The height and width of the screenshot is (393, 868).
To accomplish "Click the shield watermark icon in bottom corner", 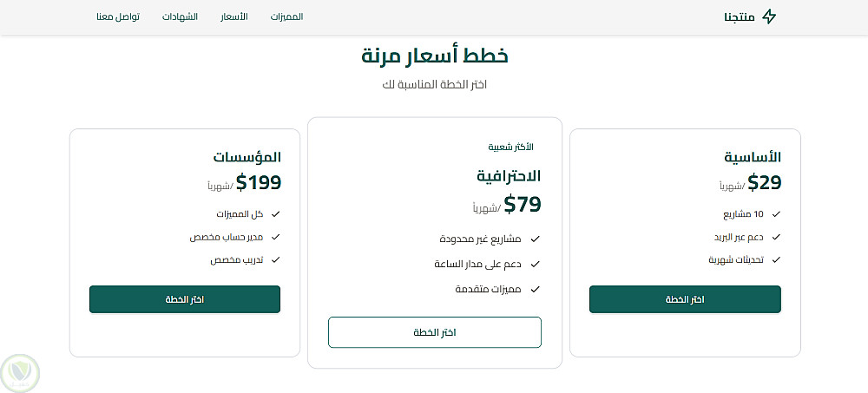I will (19, 371).
